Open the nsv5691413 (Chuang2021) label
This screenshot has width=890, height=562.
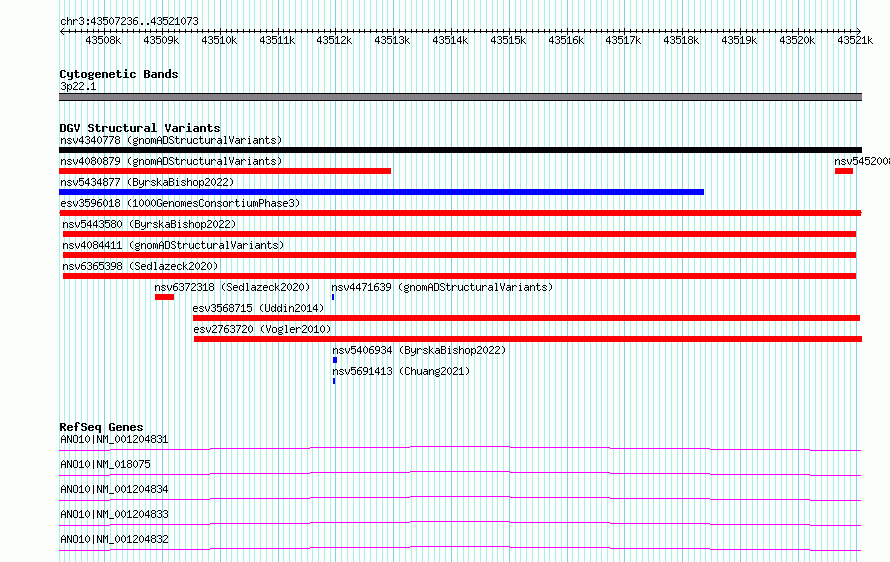(x=401, y=371)
